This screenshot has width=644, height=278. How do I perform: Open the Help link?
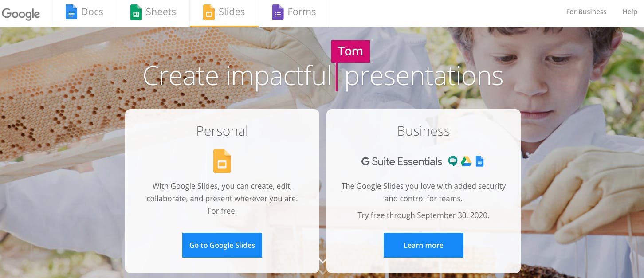point(629,12)
